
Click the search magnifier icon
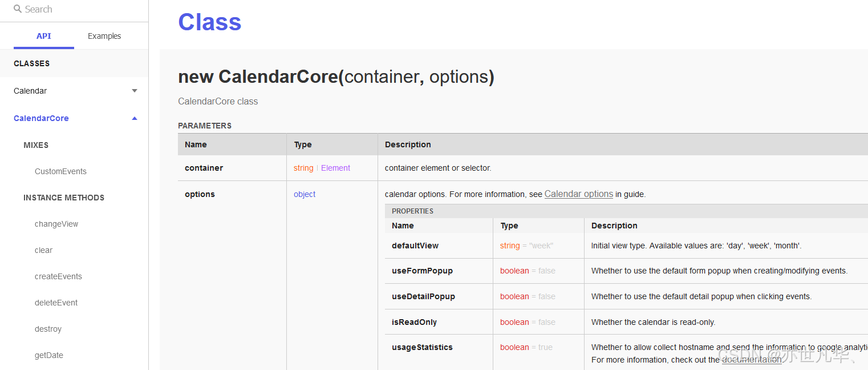pos(18,9)
